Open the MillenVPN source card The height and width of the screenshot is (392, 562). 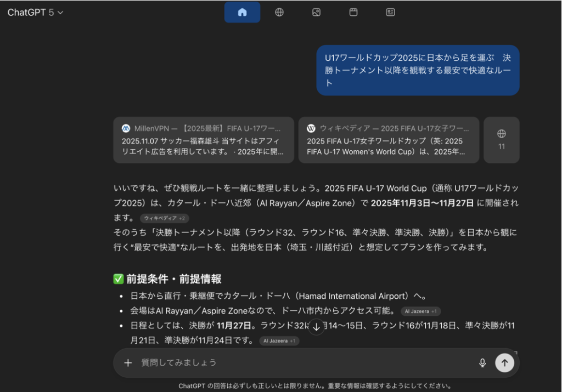pos(204,140)
